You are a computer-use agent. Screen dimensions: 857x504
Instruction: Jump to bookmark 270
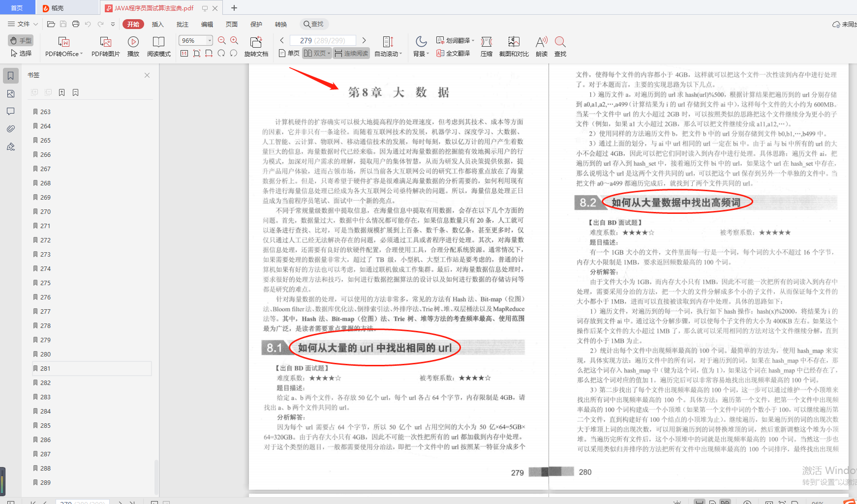point(92,211)
